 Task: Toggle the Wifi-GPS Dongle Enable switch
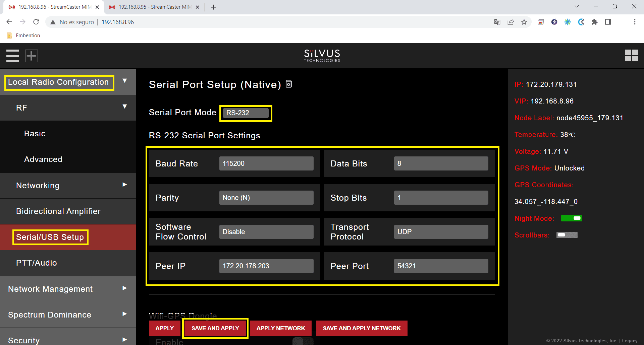click(303, 341)
